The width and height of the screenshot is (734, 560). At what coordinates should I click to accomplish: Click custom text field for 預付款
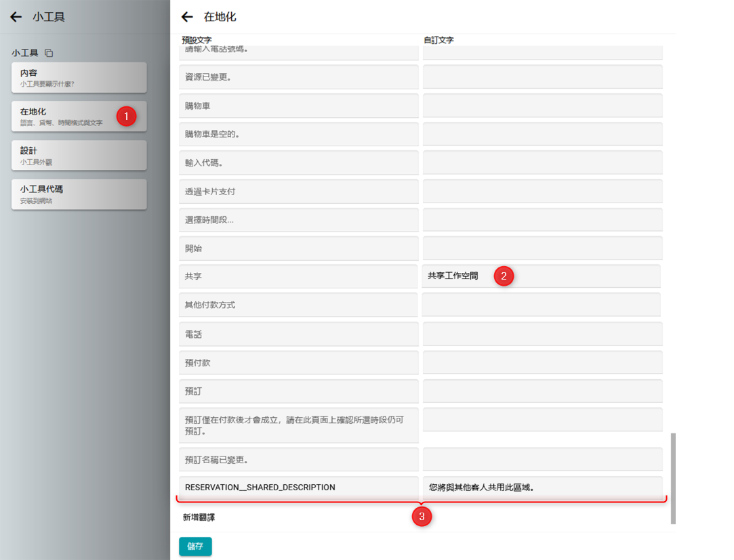coord(542,362)
